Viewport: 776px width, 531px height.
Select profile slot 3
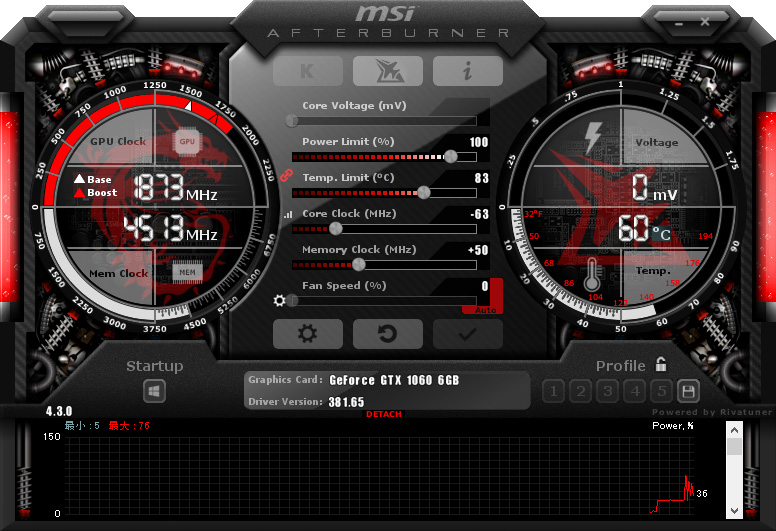[x=608, y=391]
